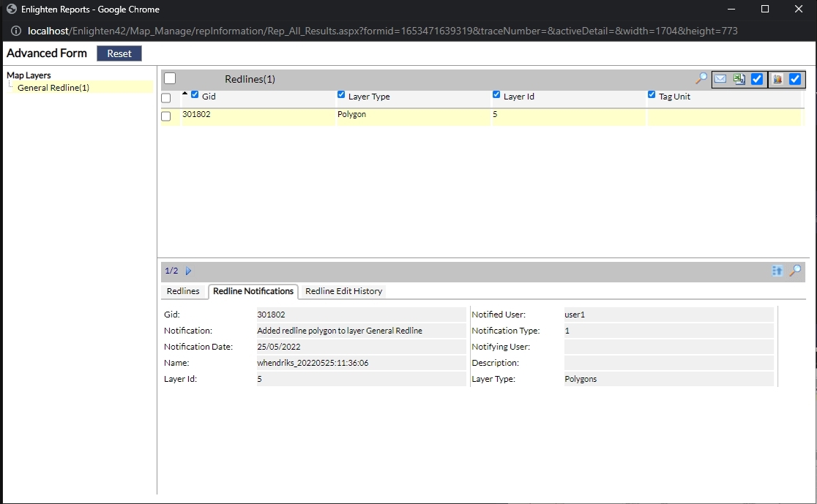Click the site info icon in address bar
The height and width of the screenshot is (504, 817).
(x=16, y=31)
